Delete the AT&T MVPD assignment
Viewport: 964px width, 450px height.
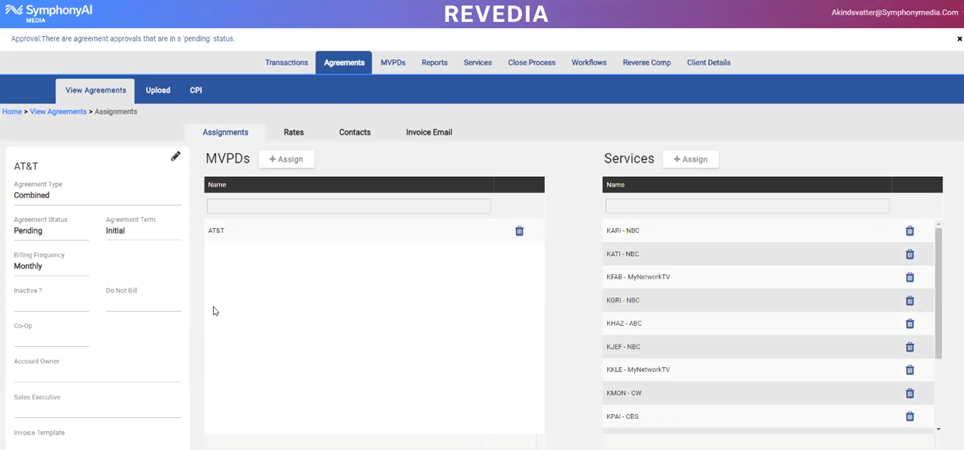tap(519, 231)
